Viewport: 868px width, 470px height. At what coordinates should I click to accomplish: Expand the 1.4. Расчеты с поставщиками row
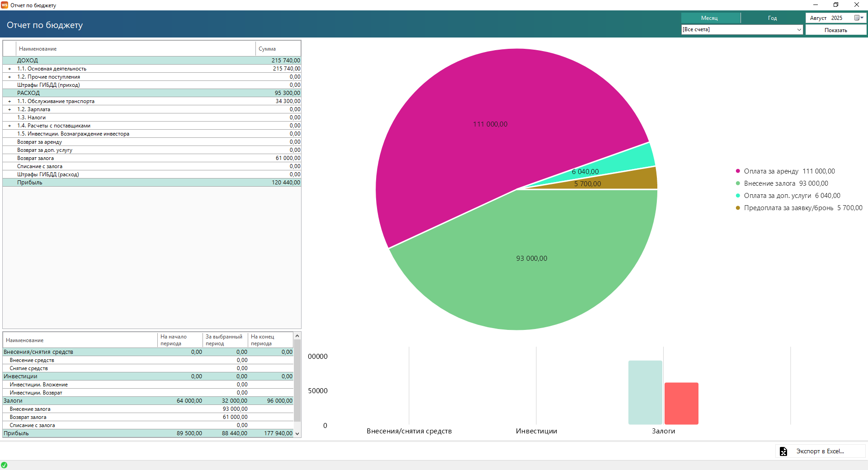coord(9,126)
